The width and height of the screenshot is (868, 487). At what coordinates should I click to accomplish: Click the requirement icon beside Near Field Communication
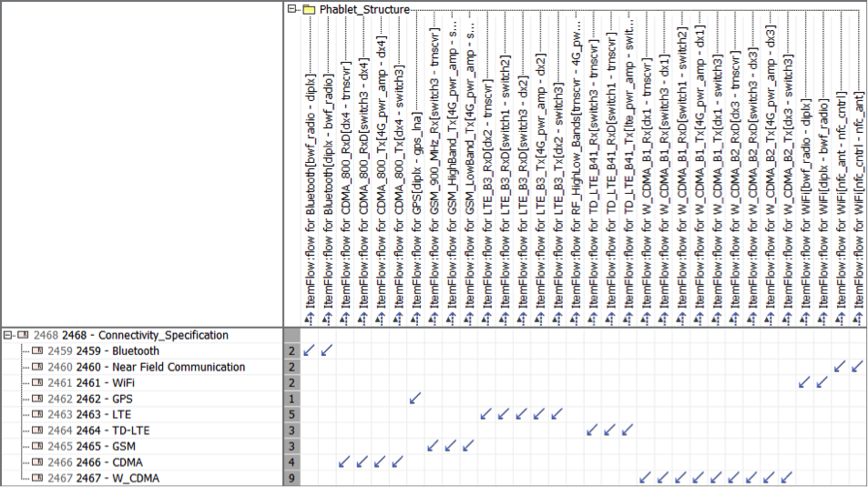[x=37, y=367]
